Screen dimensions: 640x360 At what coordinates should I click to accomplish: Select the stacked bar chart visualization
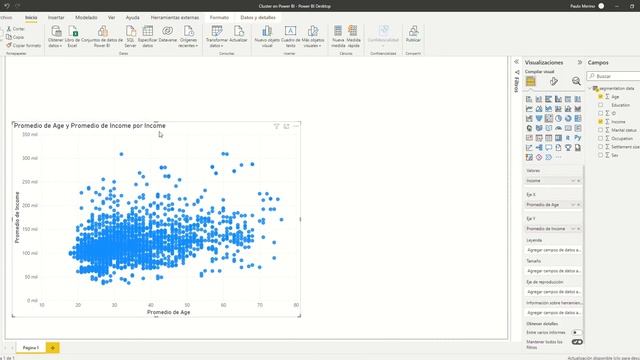pos(529,99)
